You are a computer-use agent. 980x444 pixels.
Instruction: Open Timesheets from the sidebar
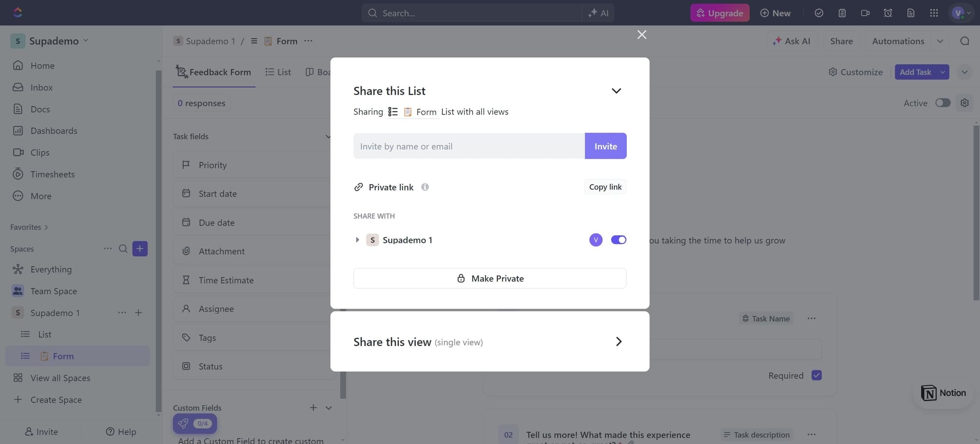click(52, 174)
